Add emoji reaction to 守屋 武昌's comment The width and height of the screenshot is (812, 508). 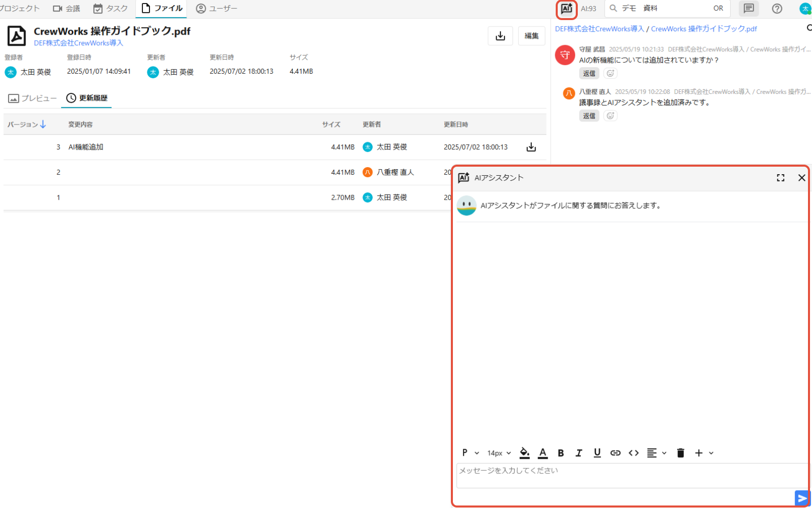[x=610, y=73]
